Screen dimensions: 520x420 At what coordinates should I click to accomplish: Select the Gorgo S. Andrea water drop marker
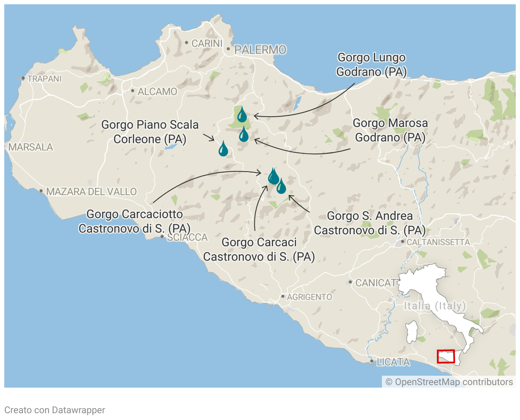pyautogui.click(x=281, y=187)
